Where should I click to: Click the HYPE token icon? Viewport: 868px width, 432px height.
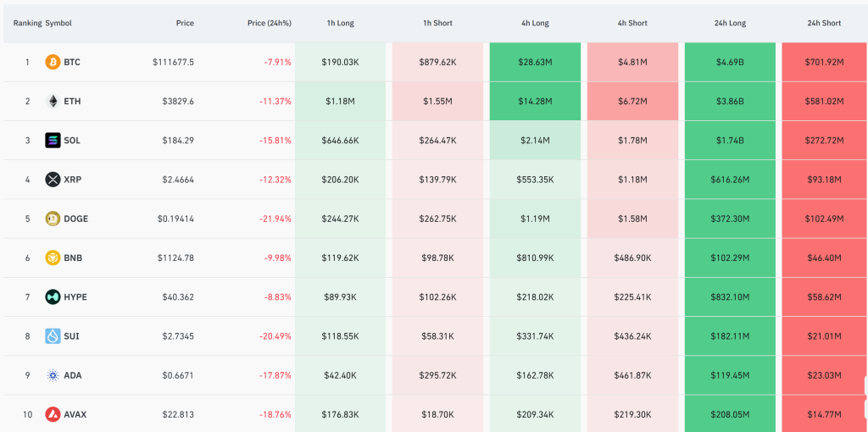coord(53,297)
